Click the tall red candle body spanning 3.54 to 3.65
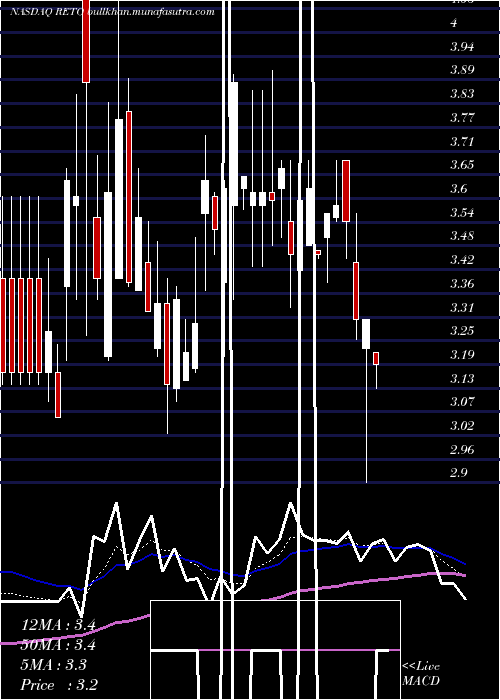This screenshot has height=700, width=500. [346, 191]
